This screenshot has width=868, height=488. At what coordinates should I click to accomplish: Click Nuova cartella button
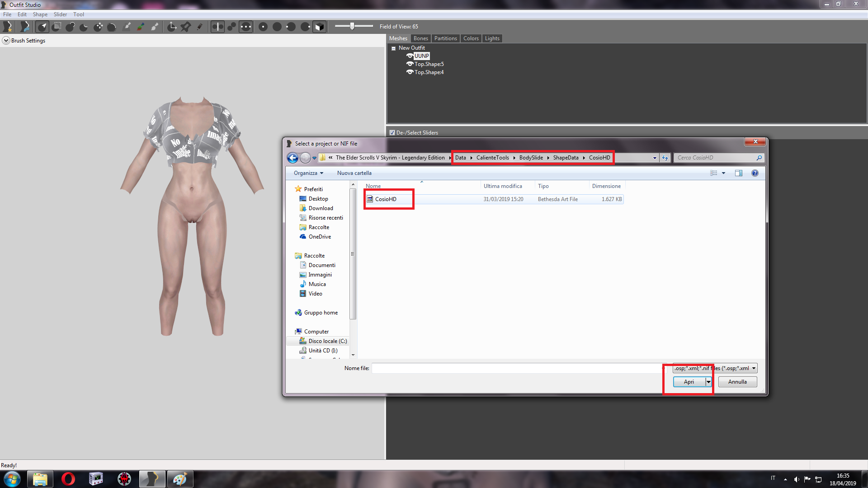click(x=354, y=173)
